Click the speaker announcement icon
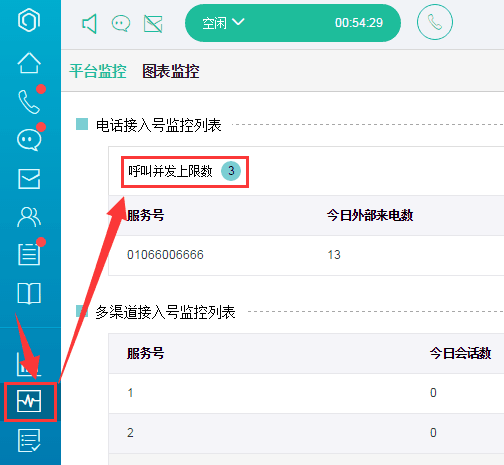 [89, 23]
